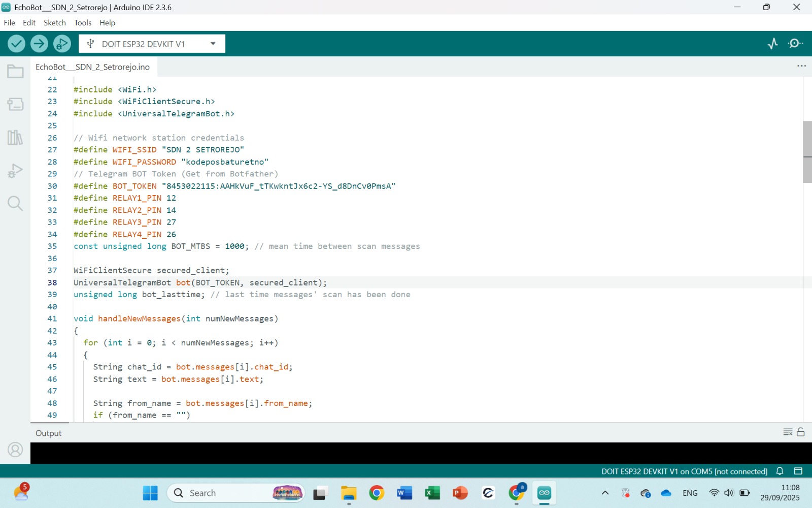Image resolution: width=812 pixels, height=508 pixels.
Task: Open the Library Manager sidebar
Action: click(x=15, y=138)
